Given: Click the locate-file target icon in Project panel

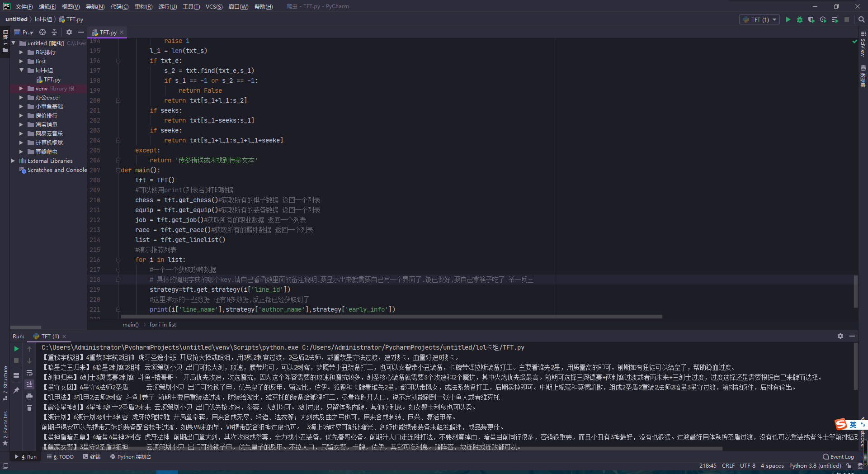Looking at the screenshot, I should pos(42,32).
